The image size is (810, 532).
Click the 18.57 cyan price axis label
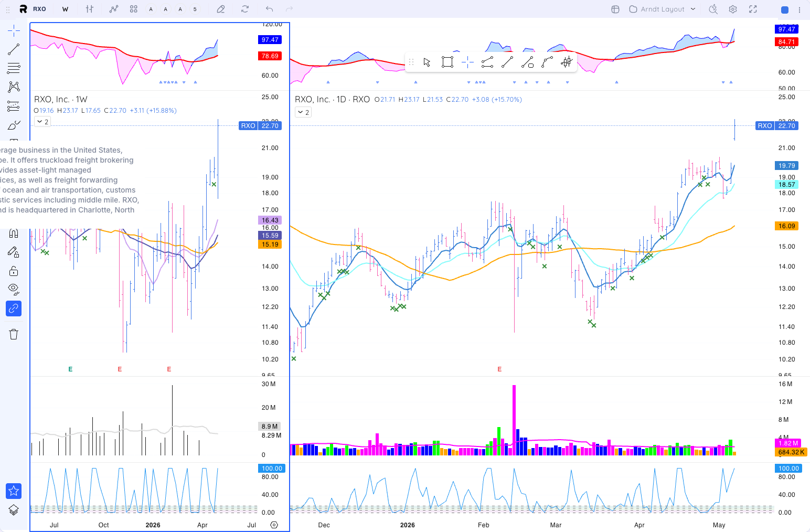coord(787,185)
